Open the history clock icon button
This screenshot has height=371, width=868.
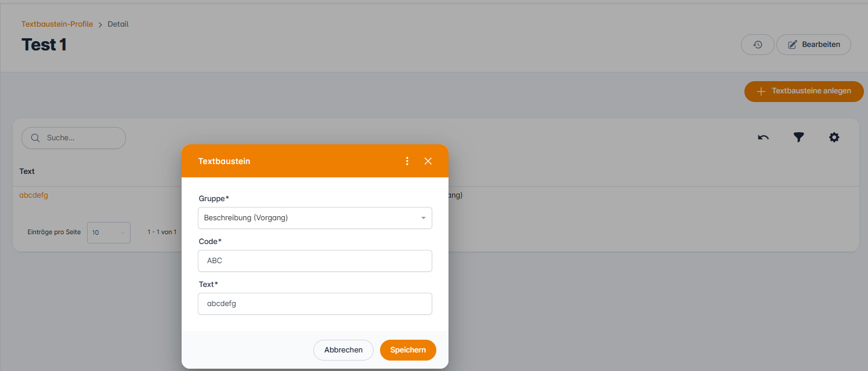(757, 45)
